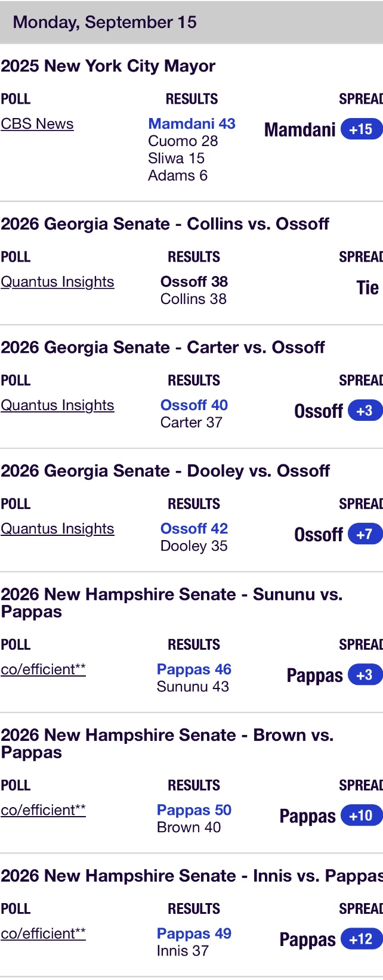Click the Ossoff +7 spread badge
Screen dimensions: 383x980
pyautogui.click(x=365, y=534)
